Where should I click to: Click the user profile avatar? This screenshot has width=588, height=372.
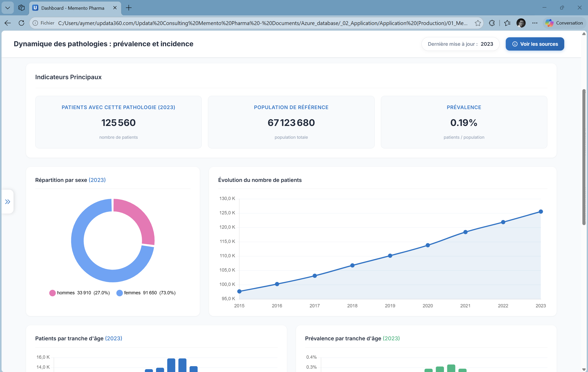point(521,23)
